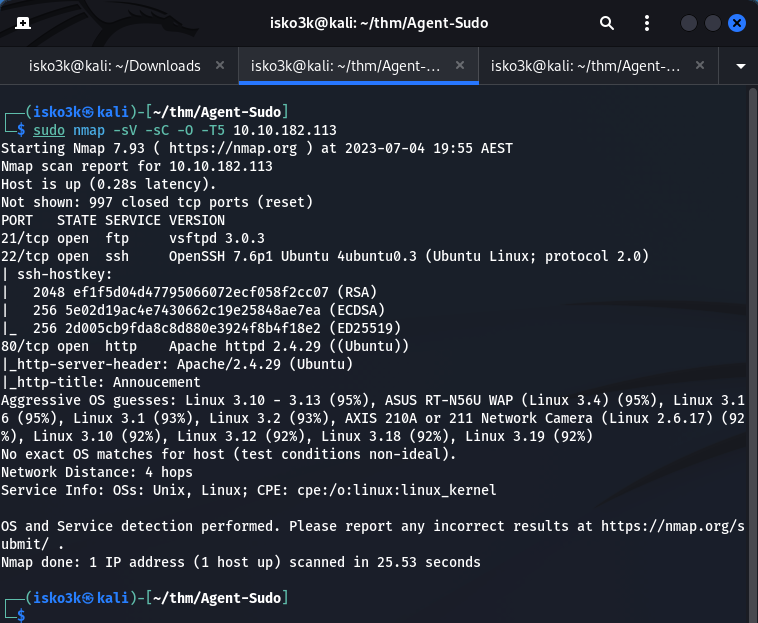758x623 pixels.
Task: Open a new terminal tab with the plus icon
Action: (x=22, y=22)
